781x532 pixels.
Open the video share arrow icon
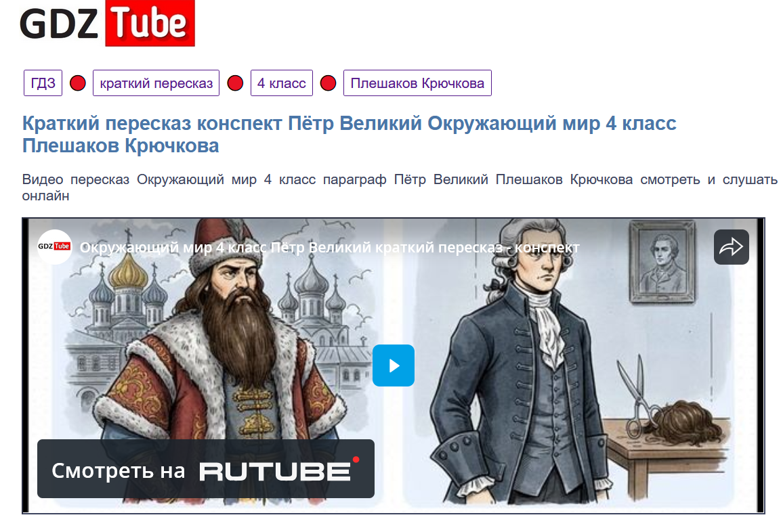[x=731, y=247]
